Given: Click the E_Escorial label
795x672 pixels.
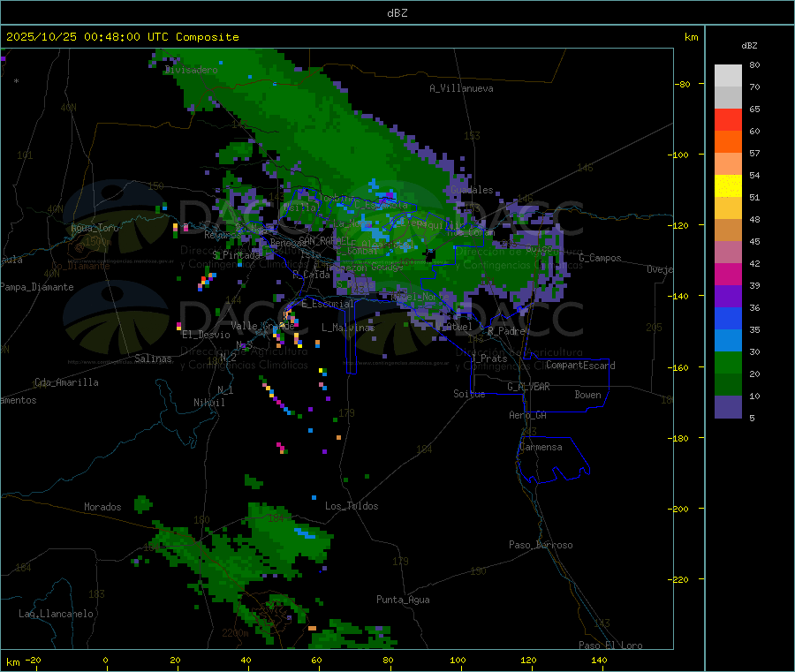Looking at the screenshot, I should (328, 304).
